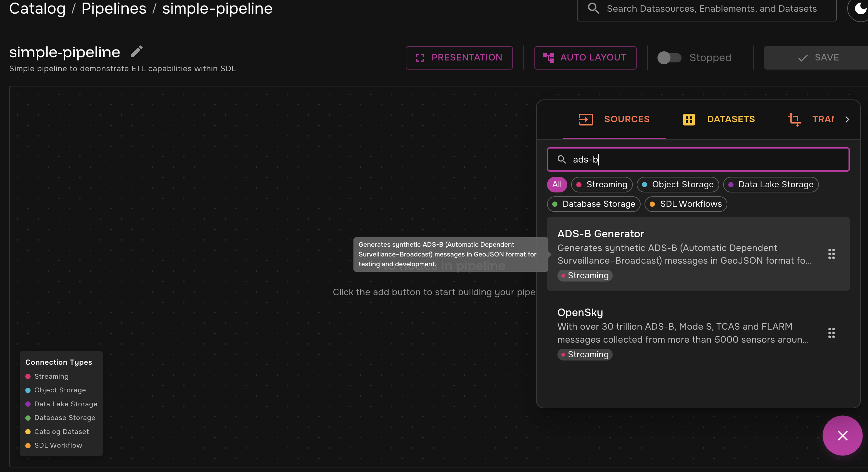The image size is (868, 472).
Task: Click the Streaming tag on OpenSky
Action: pos(585,354)
